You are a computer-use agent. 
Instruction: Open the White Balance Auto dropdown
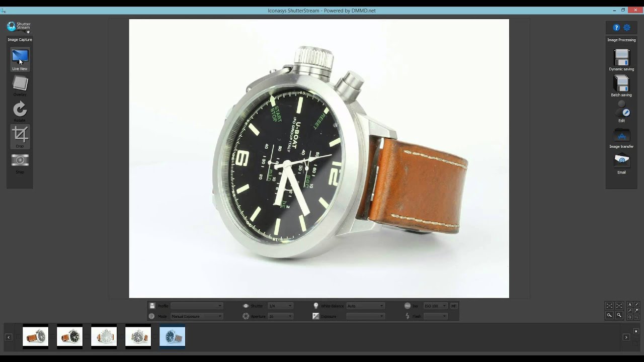[x=366, y=306]
